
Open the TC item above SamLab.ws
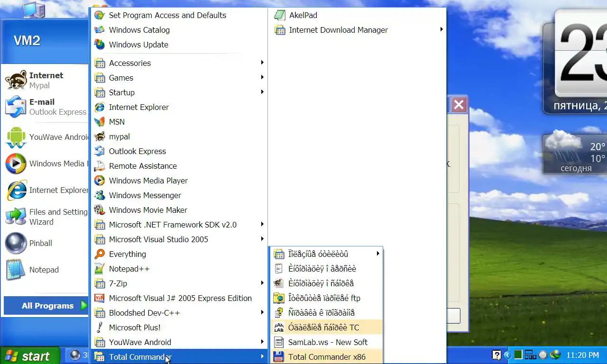pyautogui.click(x=326, y=328)
